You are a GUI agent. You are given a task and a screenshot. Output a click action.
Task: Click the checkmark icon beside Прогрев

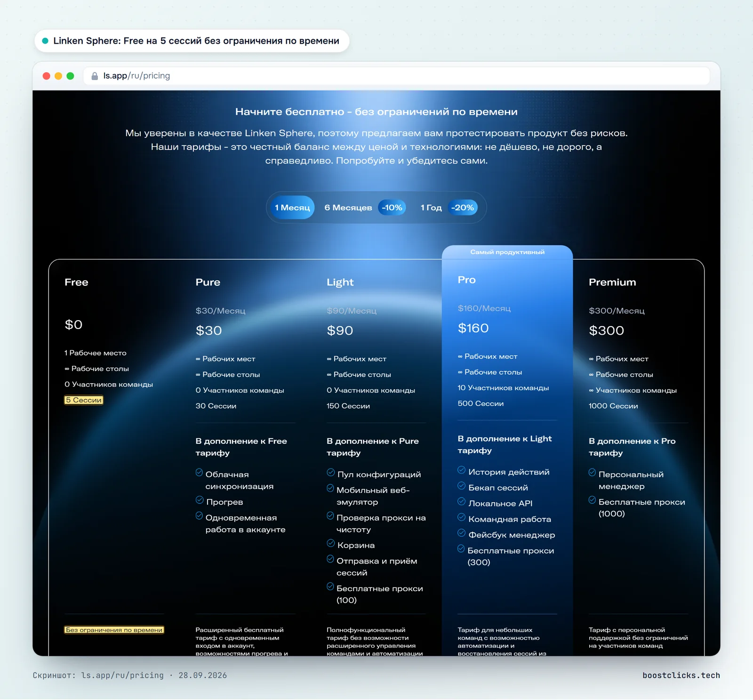click(x=200, y=500)
